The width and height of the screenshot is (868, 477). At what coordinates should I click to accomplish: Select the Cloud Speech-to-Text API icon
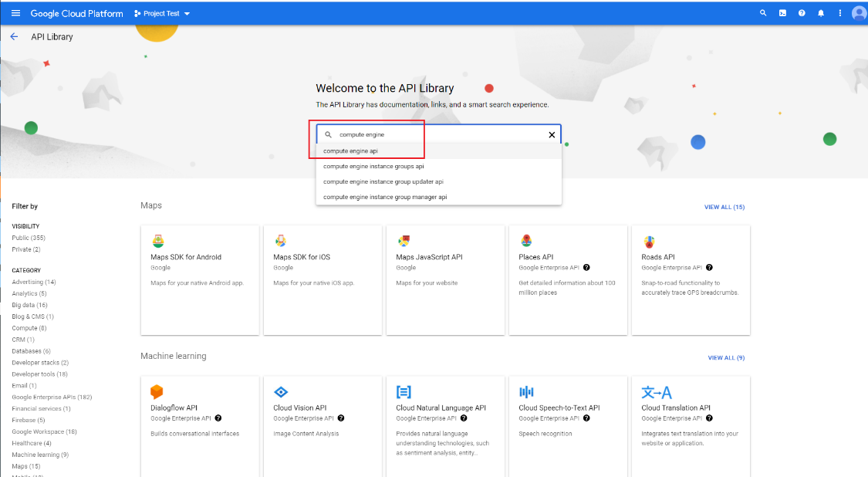[525, 392]
